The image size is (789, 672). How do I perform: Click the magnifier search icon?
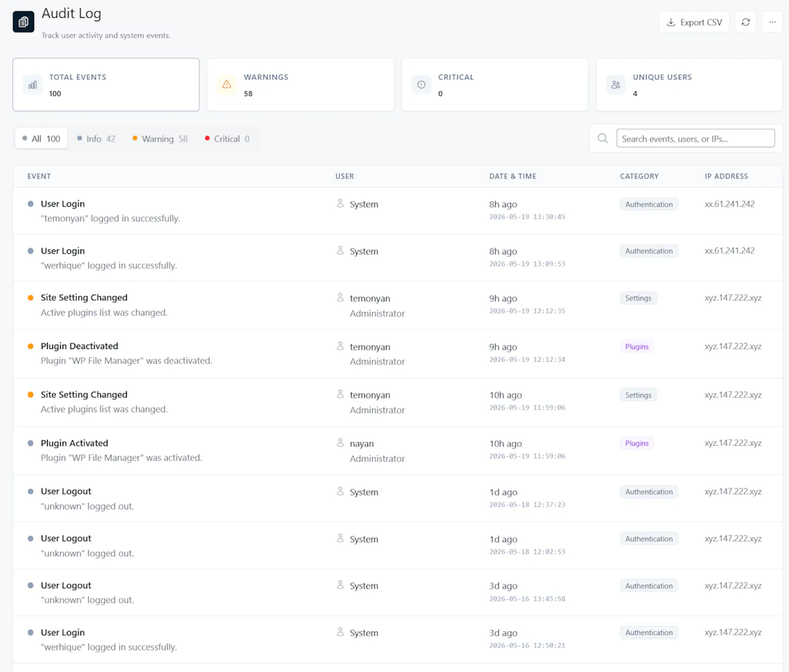(x=603, y=139)
